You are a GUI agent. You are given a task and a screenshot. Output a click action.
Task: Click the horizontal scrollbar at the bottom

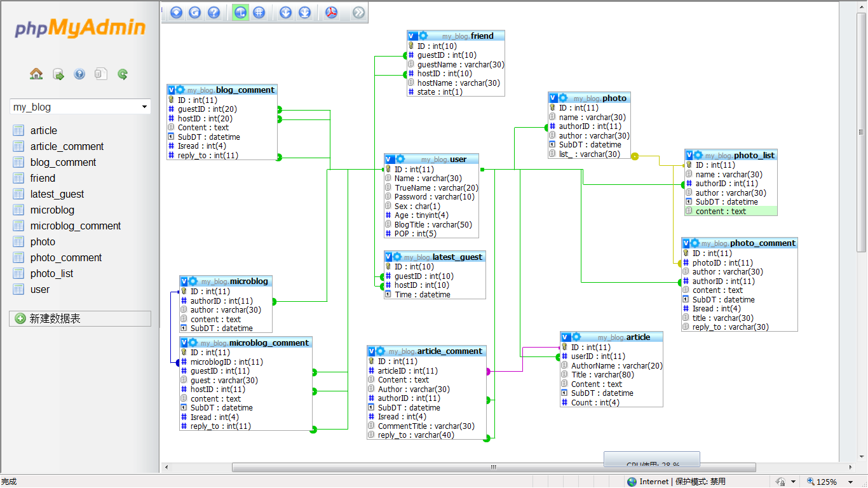(494, 468)
